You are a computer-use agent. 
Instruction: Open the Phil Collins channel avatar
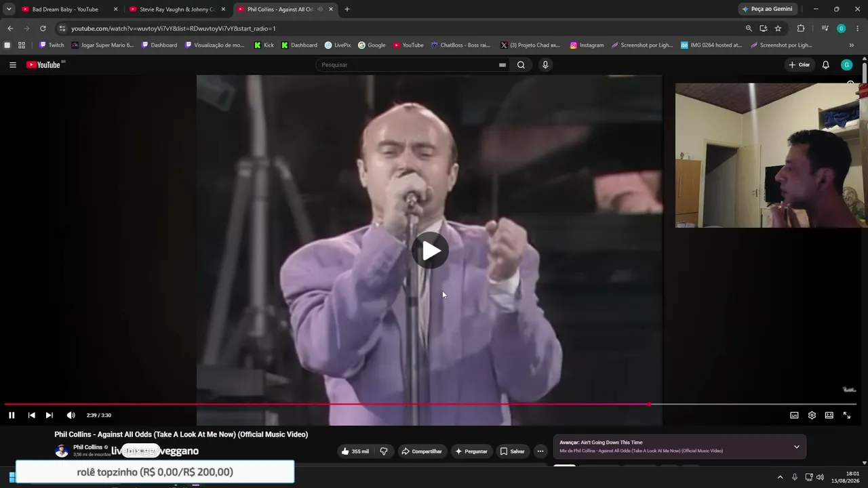pos(62,451)
